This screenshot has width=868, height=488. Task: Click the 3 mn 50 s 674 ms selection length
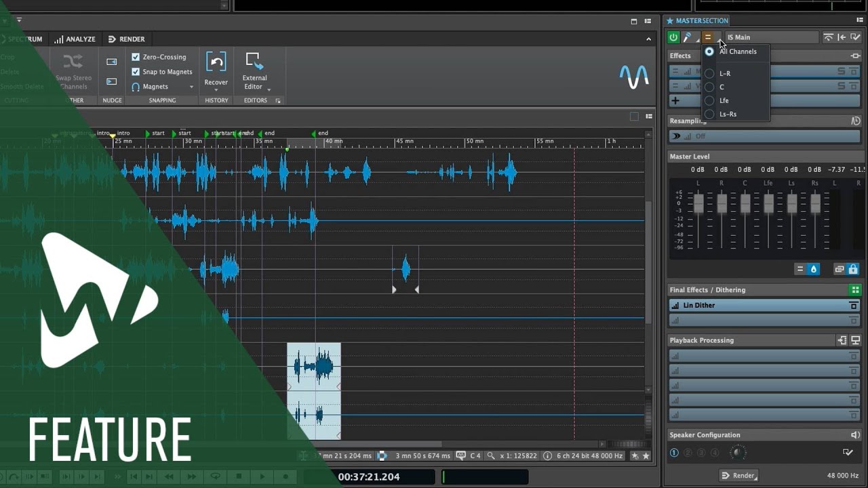423,456
